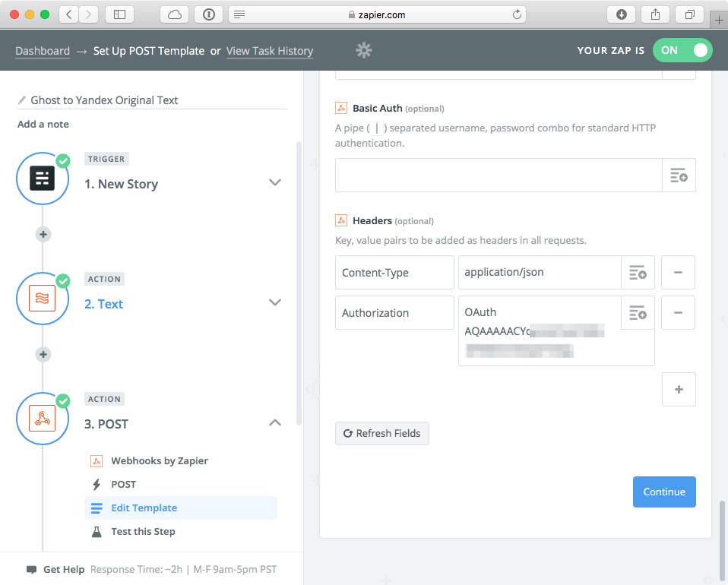Click the Webhooks by Zapier app icon
This screenshot has width=728, height=585.
tap(97, 460)
